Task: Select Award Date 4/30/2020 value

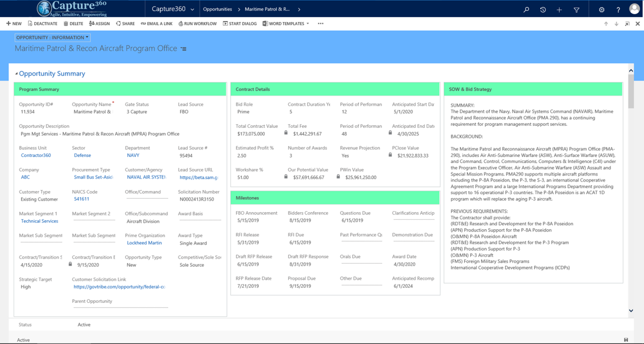Action: click(404, 265)
